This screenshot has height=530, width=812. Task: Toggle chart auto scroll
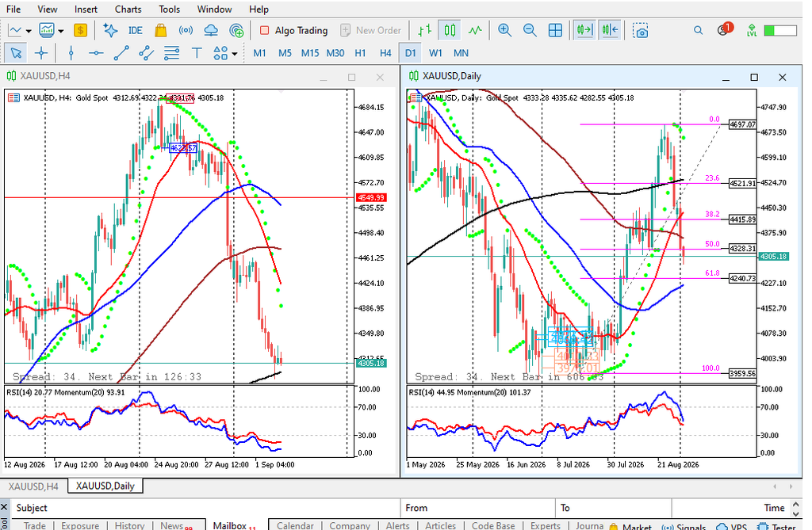pos(584,31)
